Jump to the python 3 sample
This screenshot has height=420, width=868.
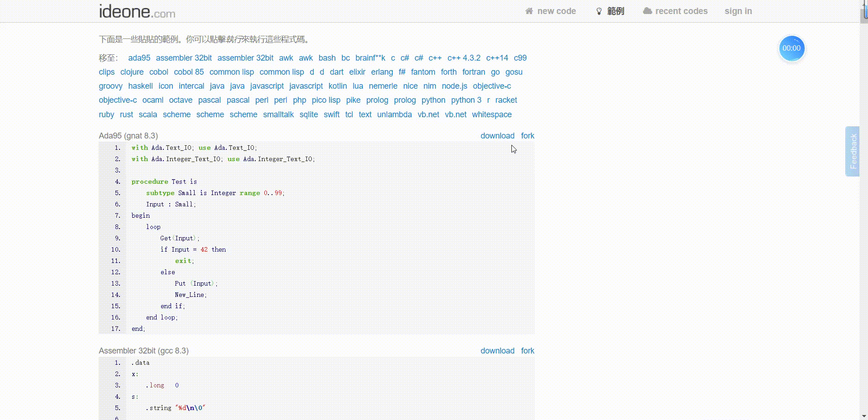point(466,100)
